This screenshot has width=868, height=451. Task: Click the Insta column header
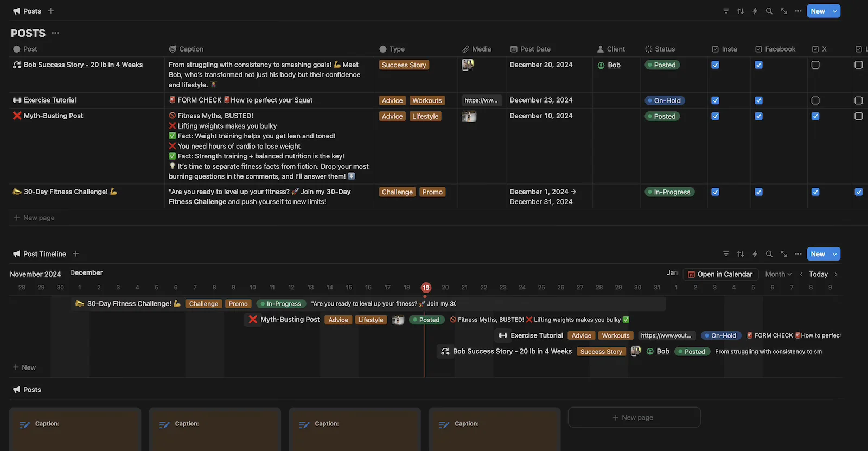[724, 49]
